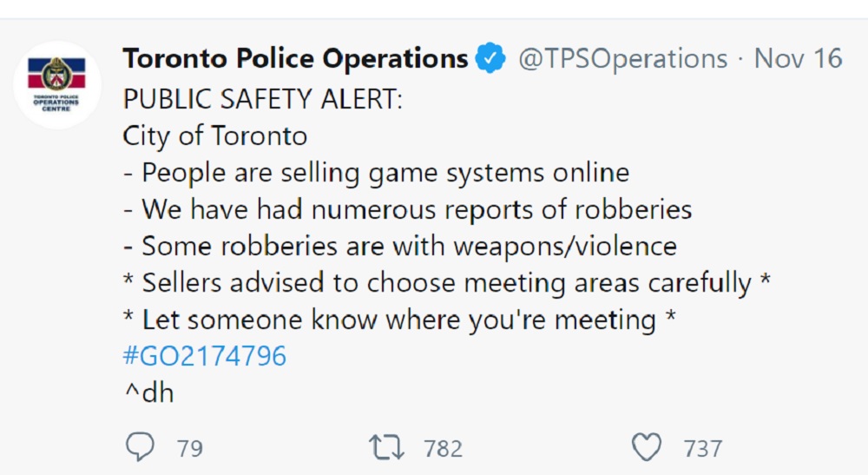Click the PUBLIC SAFETY ALERT heading text

point(262,100)
